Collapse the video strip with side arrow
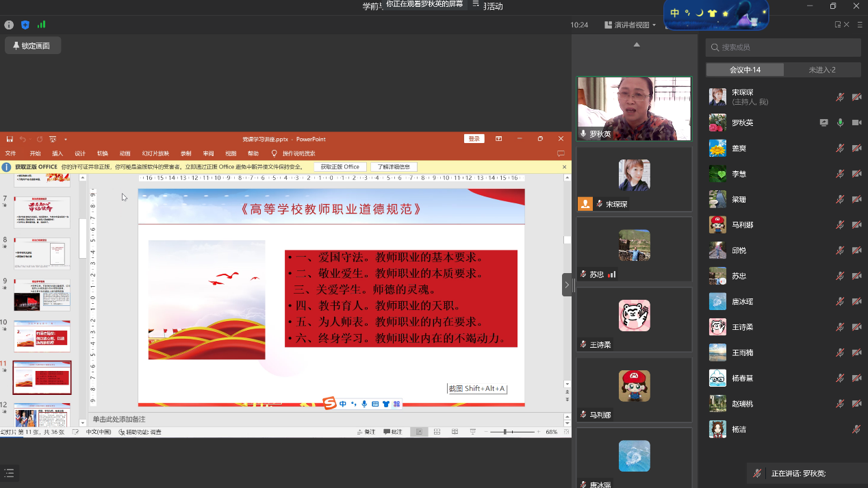 [567, 285]
